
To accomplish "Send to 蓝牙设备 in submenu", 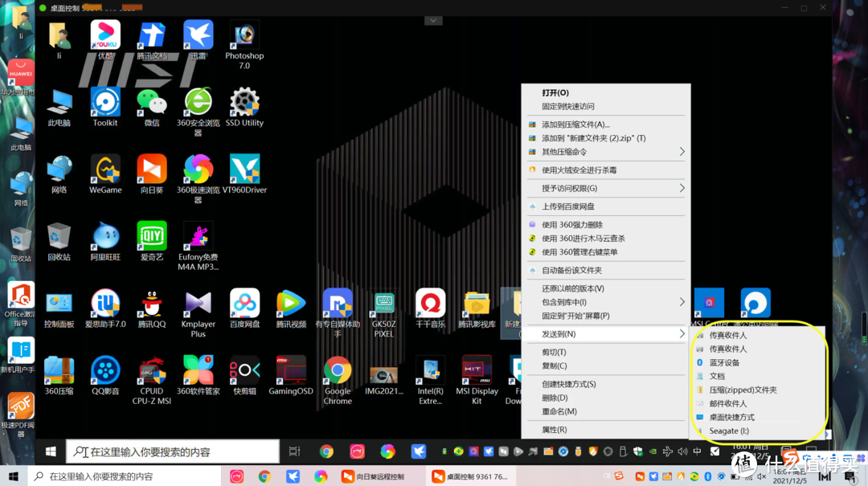I will 758,362.
